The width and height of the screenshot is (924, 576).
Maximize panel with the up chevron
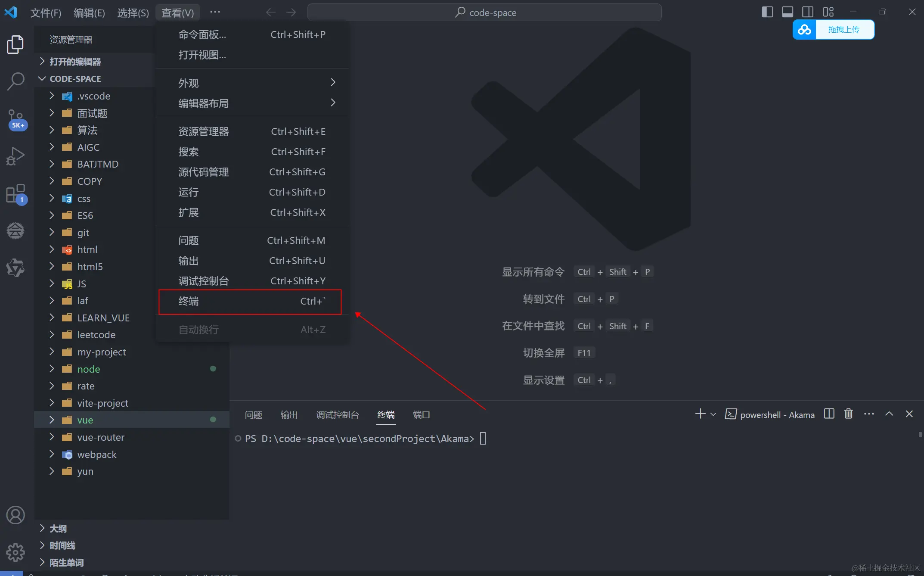click(x=889, y=414)
